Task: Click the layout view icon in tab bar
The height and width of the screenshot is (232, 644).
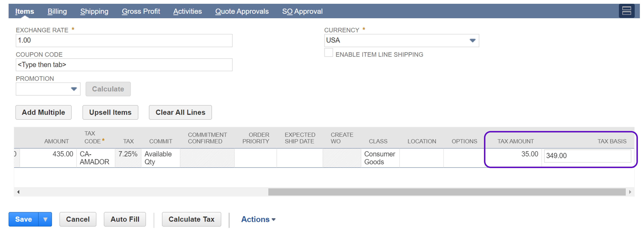Action: click(x=626, y=11)
